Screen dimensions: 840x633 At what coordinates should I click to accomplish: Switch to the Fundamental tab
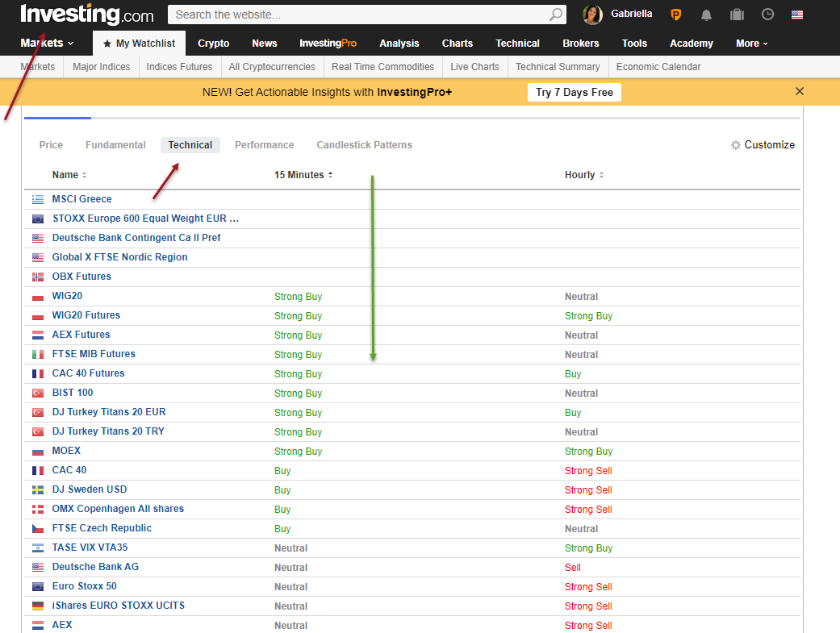[115, 145]
